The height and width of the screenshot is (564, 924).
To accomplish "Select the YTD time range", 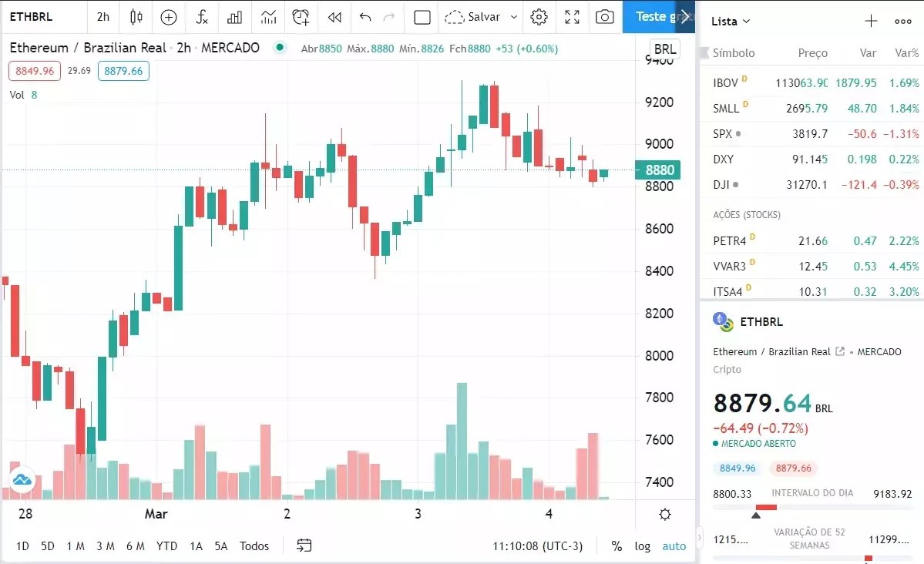I will (x=166, y=546).
